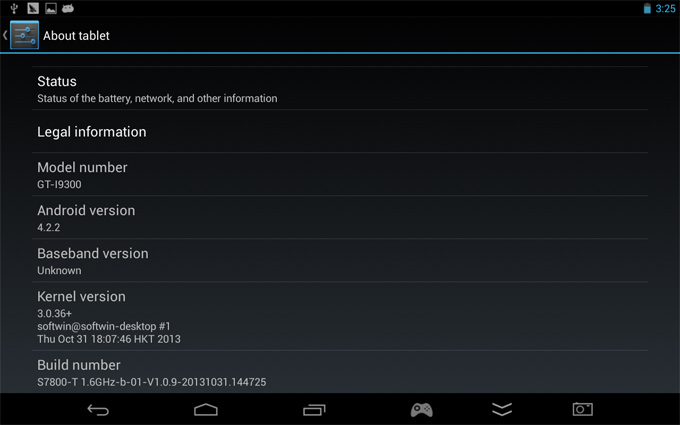Tap the Android debug notification icon

pyautogui.click(x=68, y=8)
